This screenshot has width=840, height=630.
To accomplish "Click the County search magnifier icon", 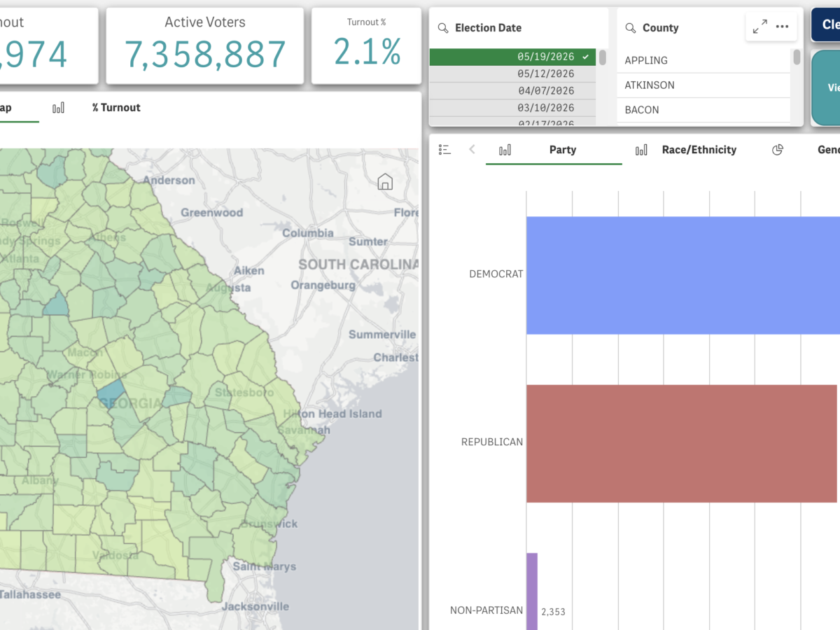I will coord(631,28).
